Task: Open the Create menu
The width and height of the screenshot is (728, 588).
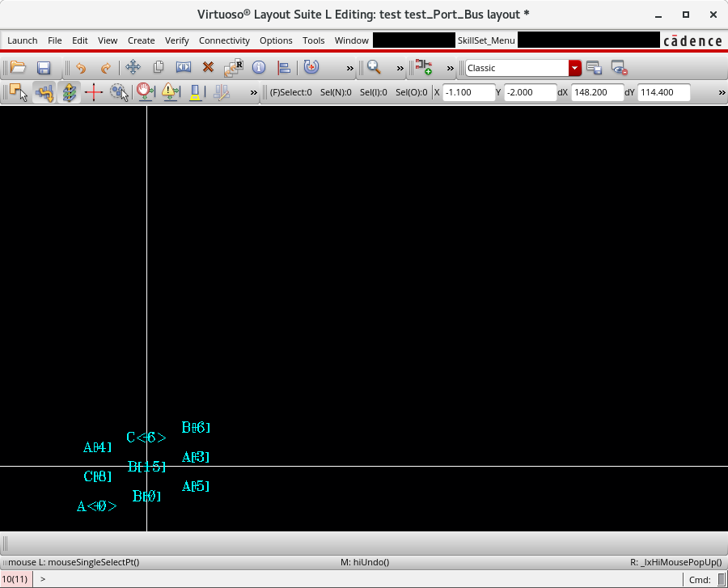Action: [141, 40]
